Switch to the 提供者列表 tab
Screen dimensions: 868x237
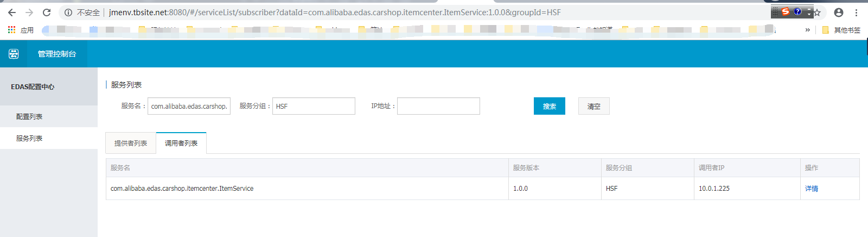[x=131, y=144]
